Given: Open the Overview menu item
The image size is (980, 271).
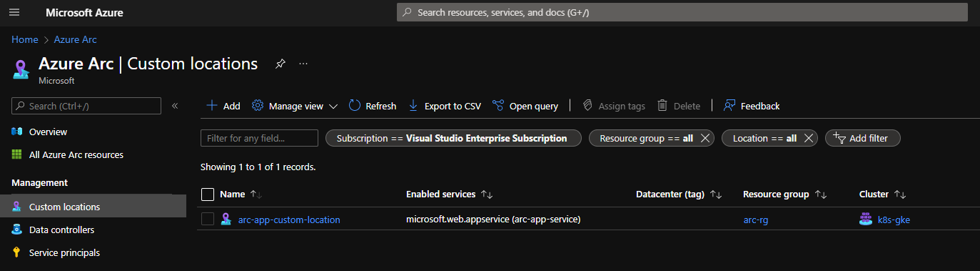Looking at the screenshot, I should tap(48, 132).
